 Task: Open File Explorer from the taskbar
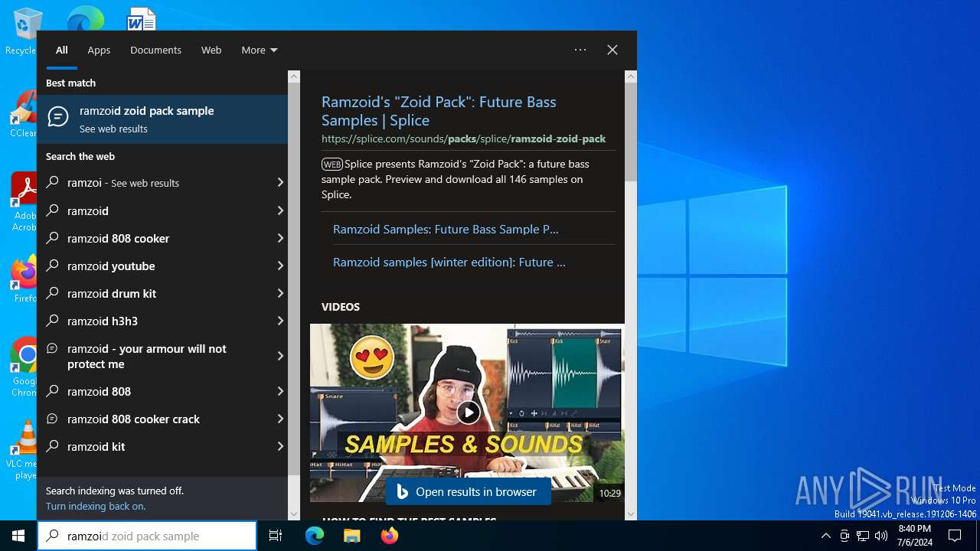coord(352,536)
